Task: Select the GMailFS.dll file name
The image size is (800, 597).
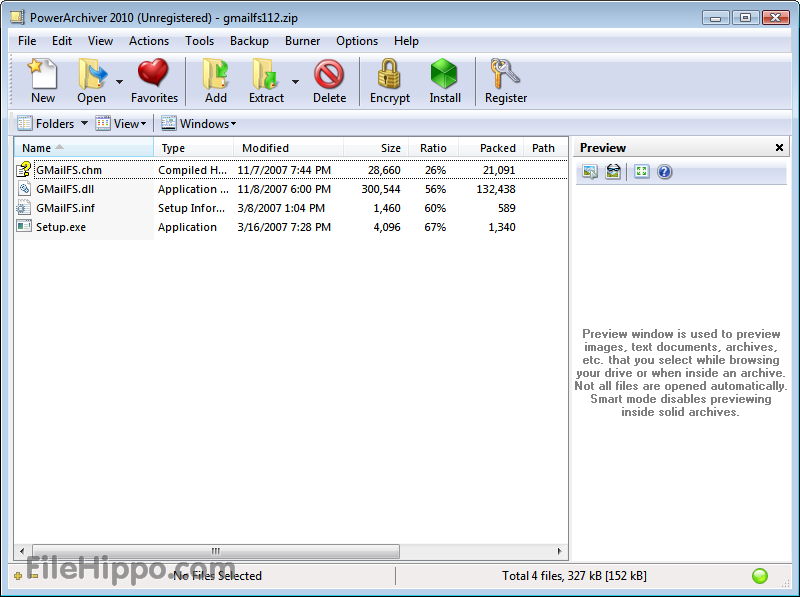Action: tap(65, 189)
